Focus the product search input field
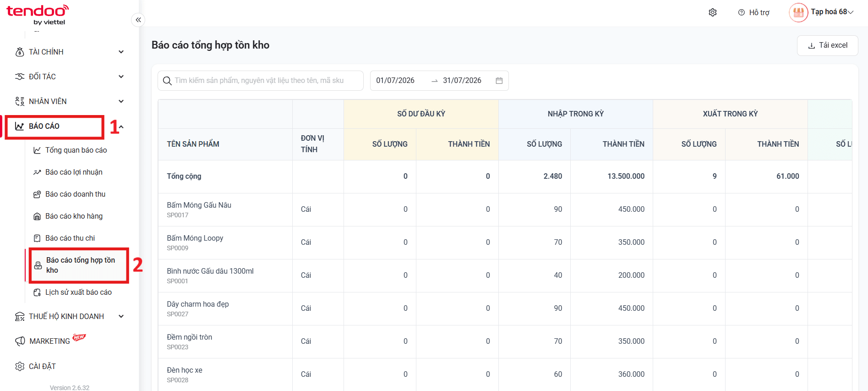This screenshot has height=391, width=868. coord(261,81)
